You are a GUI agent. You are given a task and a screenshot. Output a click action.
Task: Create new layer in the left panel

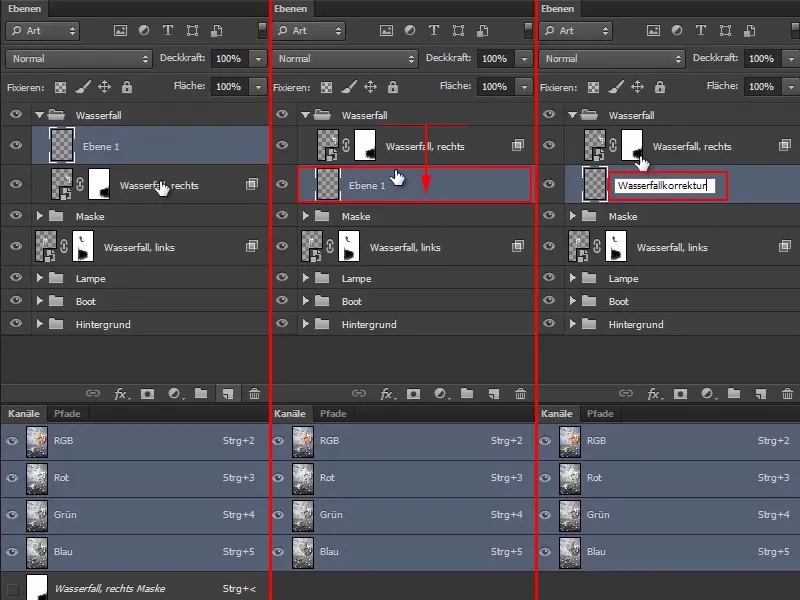pos(228,393)
